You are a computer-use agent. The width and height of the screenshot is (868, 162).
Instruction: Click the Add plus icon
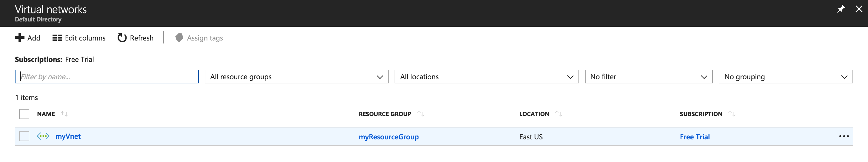[19, 38]
